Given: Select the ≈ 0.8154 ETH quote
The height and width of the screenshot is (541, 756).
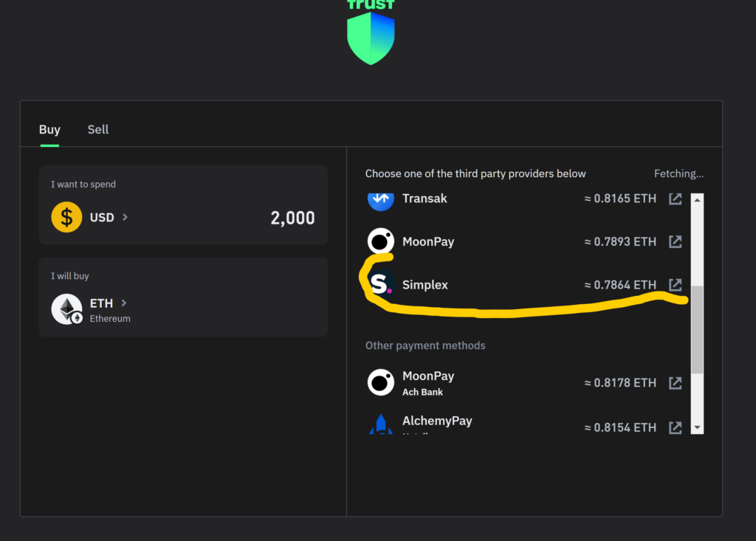Looking at the screenshot, I should [620, 427].
